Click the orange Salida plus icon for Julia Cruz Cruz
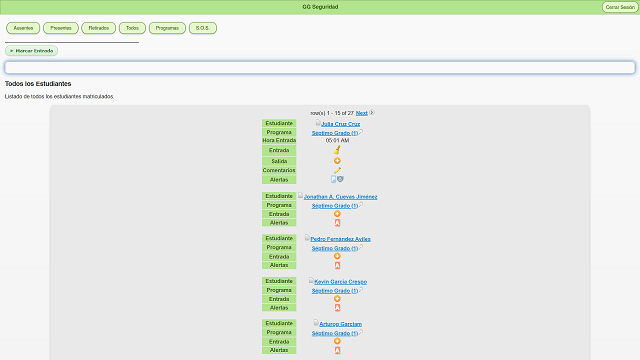Viewport: 640px width, 360px height. pyautogui.click(x=337, y=161)
